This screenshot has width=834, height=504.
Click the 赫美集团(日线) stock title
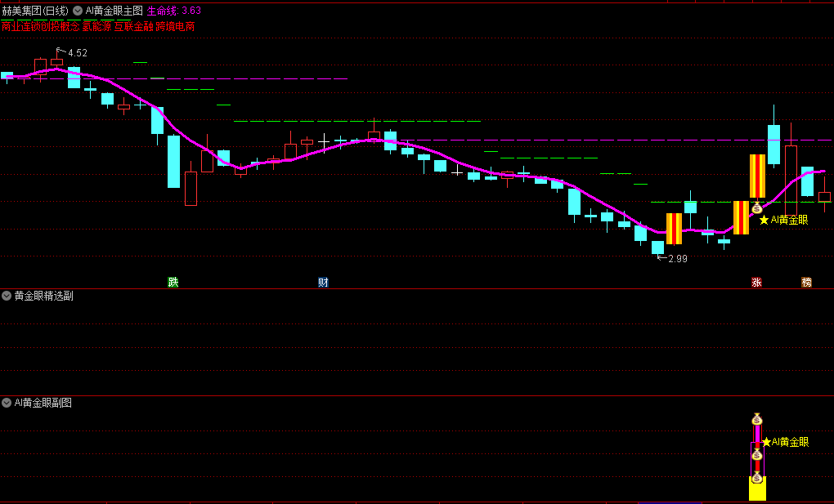[35, 11]
